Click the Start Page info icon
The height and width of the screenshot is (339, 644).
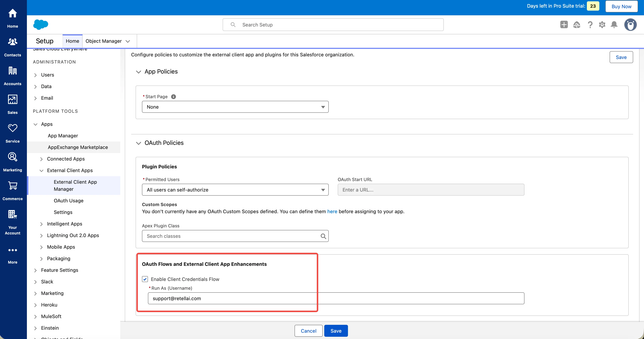173,97
